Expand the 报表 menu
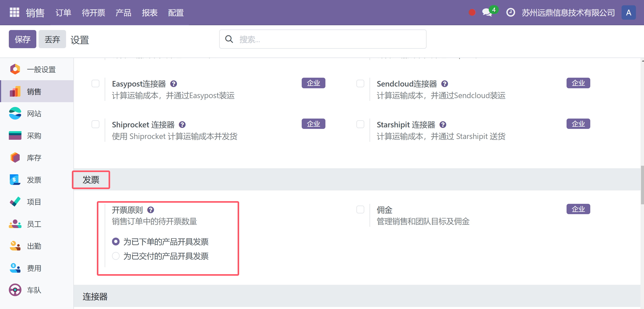644x309 pixels. [150, 13]
